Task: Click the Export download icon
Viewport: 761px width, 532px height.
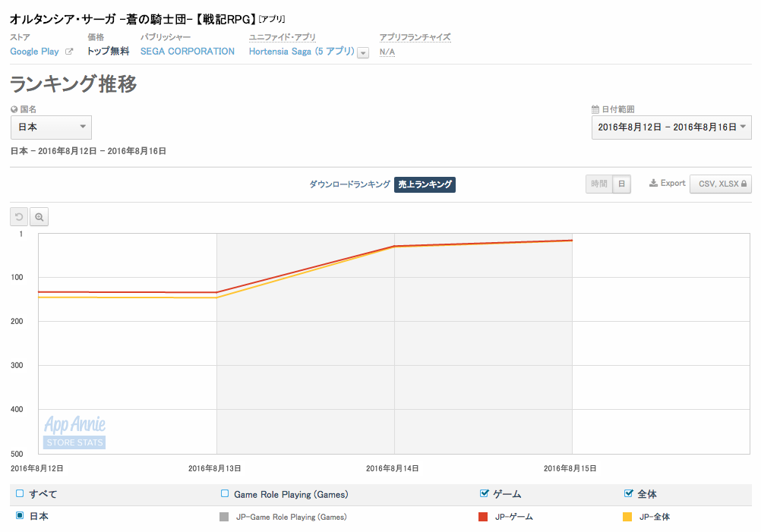Action: (653, 184)
